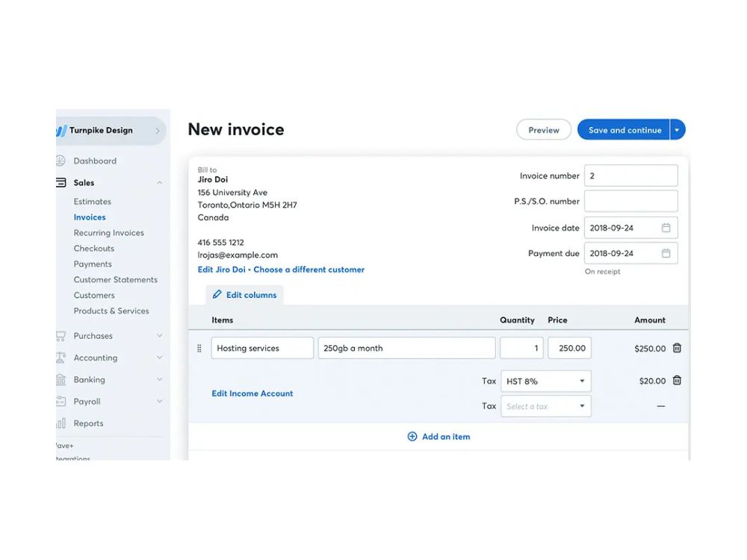This screenshot has height=560, width=747.
Task: Open the Save and continue dropdown arrow
Action: pos(677,130)
